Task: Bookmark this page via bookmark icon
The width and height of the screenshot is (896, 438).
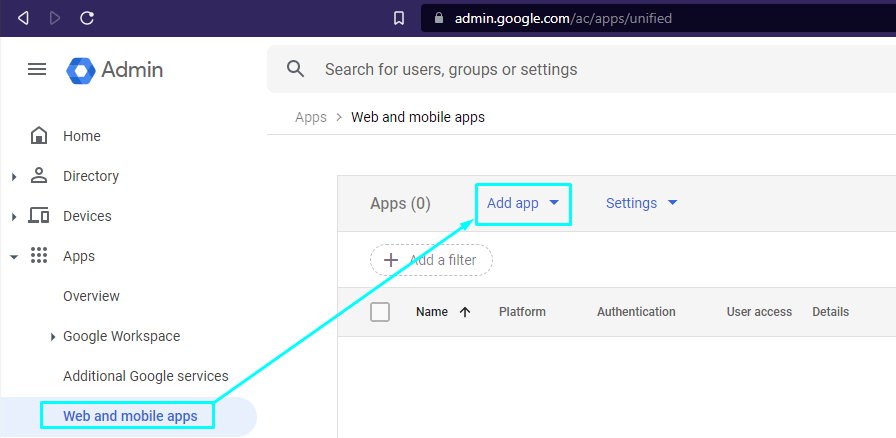Action: point(399,18)
